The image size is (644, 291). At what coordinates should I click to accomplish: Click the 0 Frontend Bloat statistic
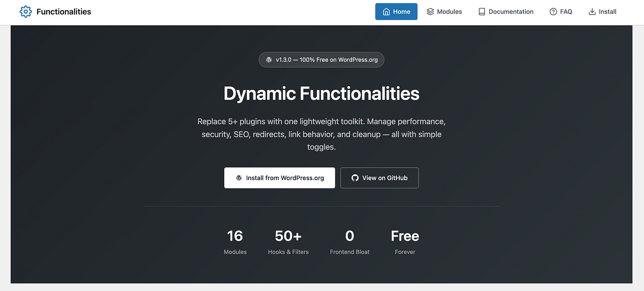pyautogui.click(x=350, y=242)
